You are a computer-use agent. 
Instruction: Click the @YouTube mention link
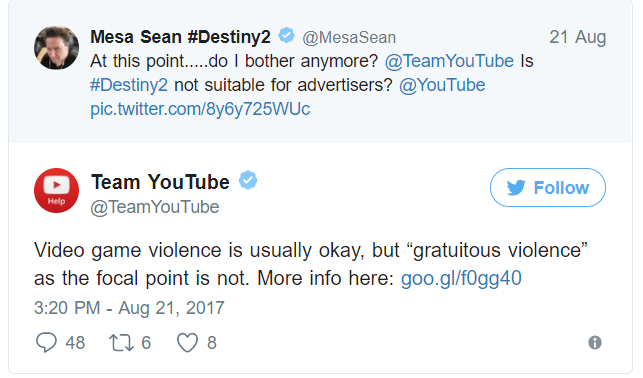click(442, 85)
